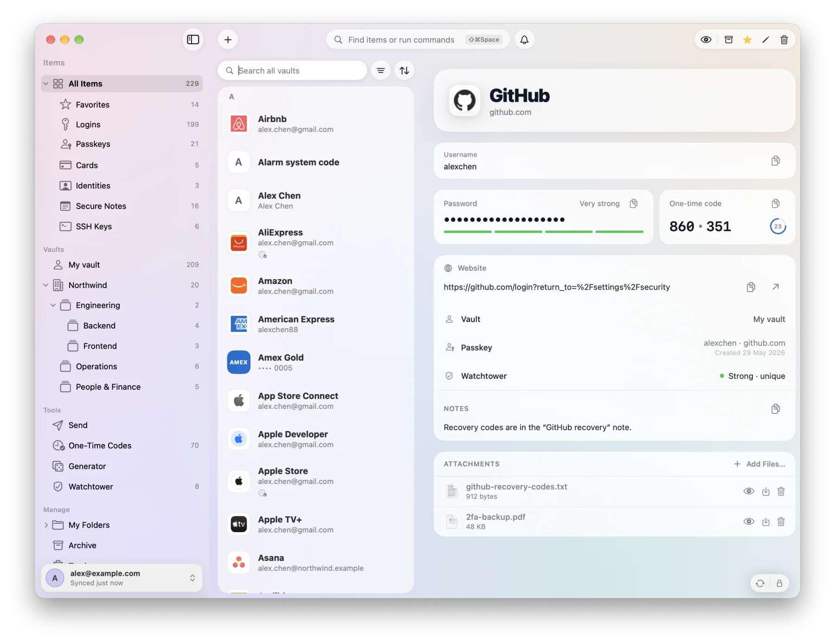Edit the GitHub item with pencil icon
The image size is (835, 644).
pos(766,40)
